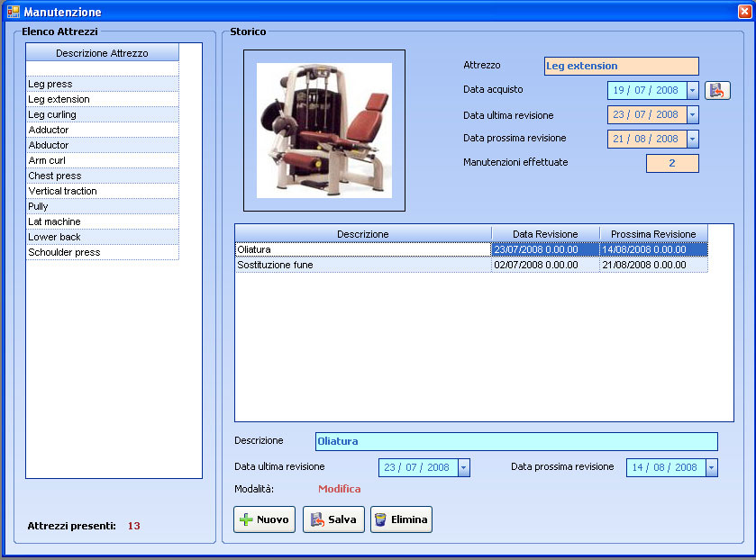The height and width of the screenshot is (560, 756).
Task: Open the upper Data prossima revisione dropdown
Action: pyautogui.click(x=692, y=139)
